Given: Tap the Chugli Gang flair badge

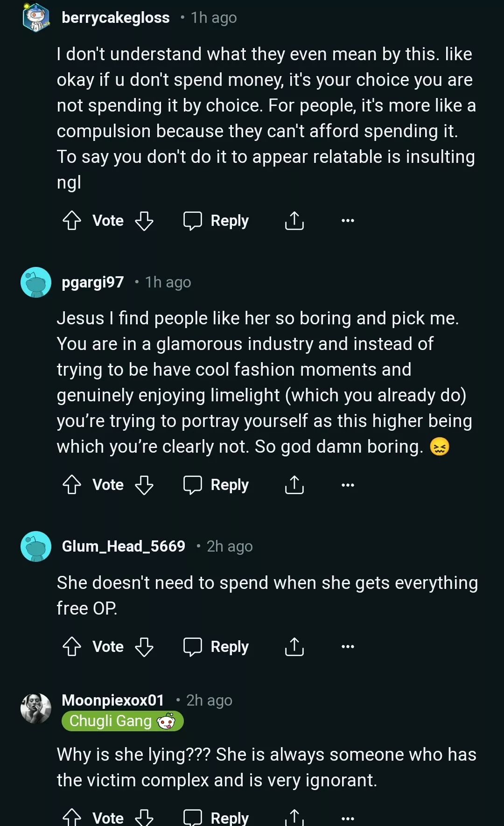Looking at the screenshot, I should pyautogui.click(x=122, y=721).
